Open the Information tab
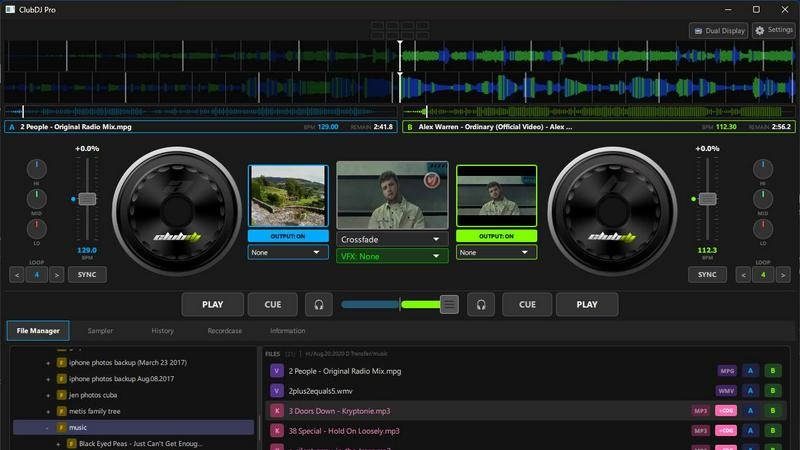Viewport: 800px width, 450px height. [287, 331]
